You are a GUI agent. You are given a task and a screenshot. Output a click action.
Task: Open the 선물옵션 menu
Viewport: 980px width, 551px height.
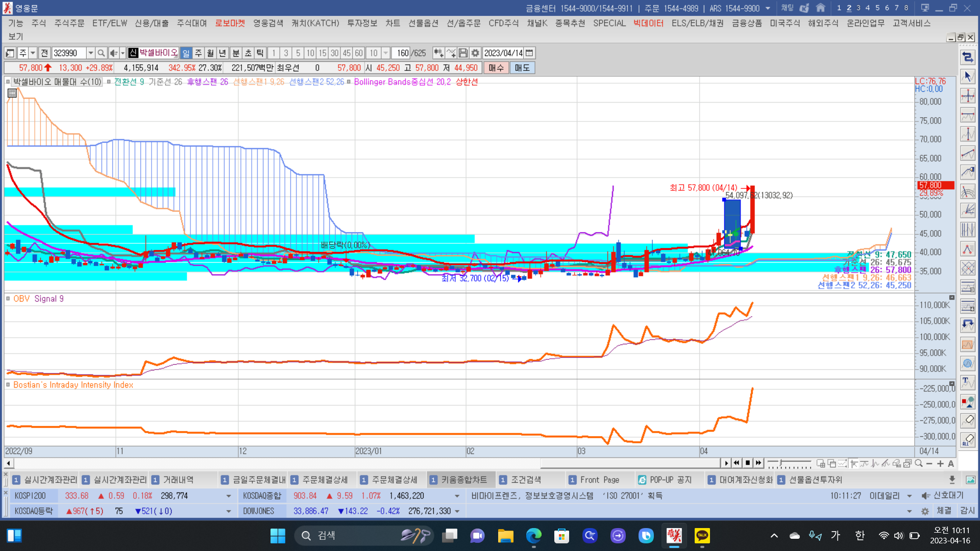pos(423,23)
